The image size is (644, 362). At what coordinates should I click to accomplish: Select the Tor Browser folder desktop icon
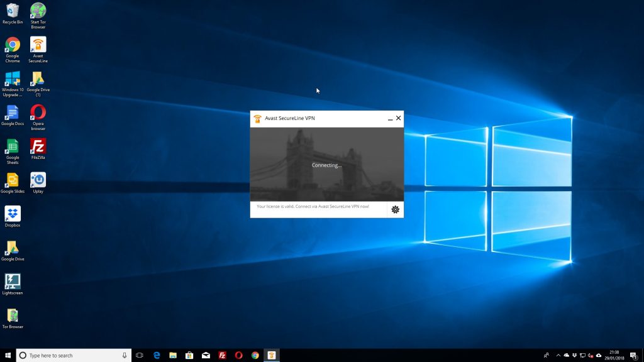[13, 319]
